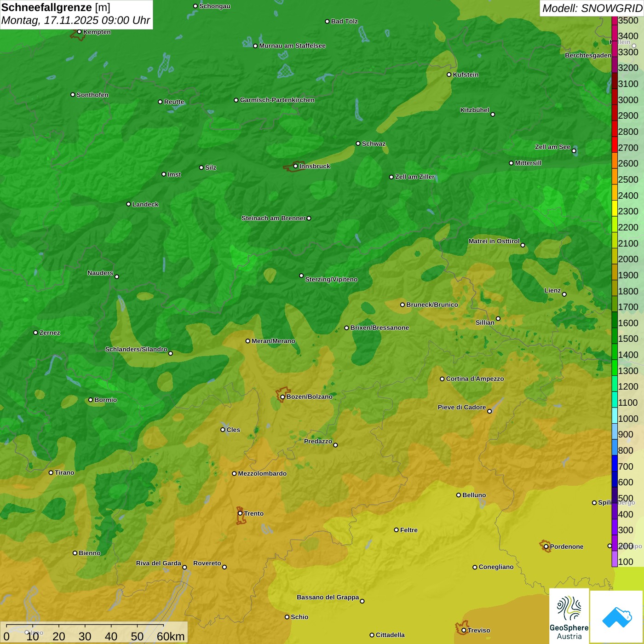
Task: Click the Tirano location dot
Action: click(51, 472)
